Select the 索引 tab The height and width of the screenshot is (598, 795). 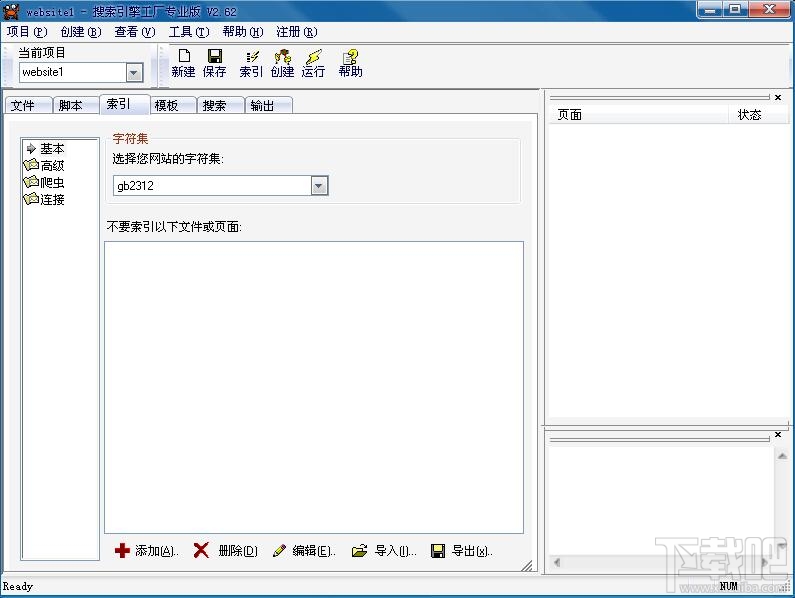pyautogui.click(x=125, y=104)
